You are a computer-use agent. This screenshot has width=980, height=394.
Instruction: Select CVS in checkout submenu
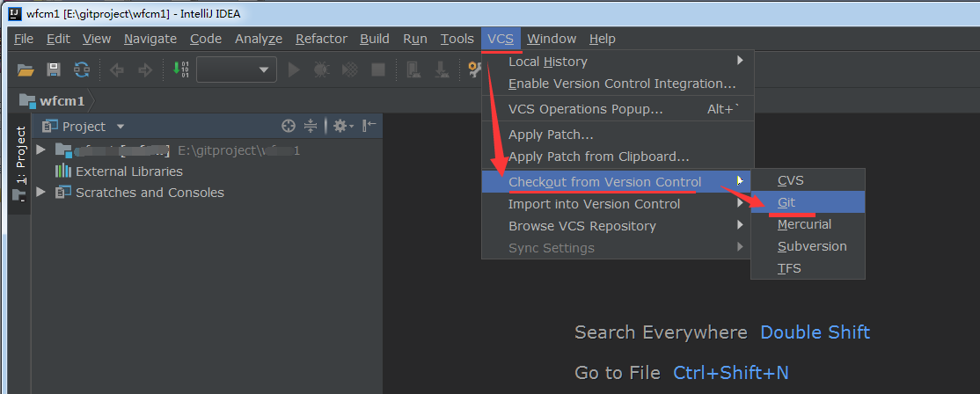pos(808,180)
